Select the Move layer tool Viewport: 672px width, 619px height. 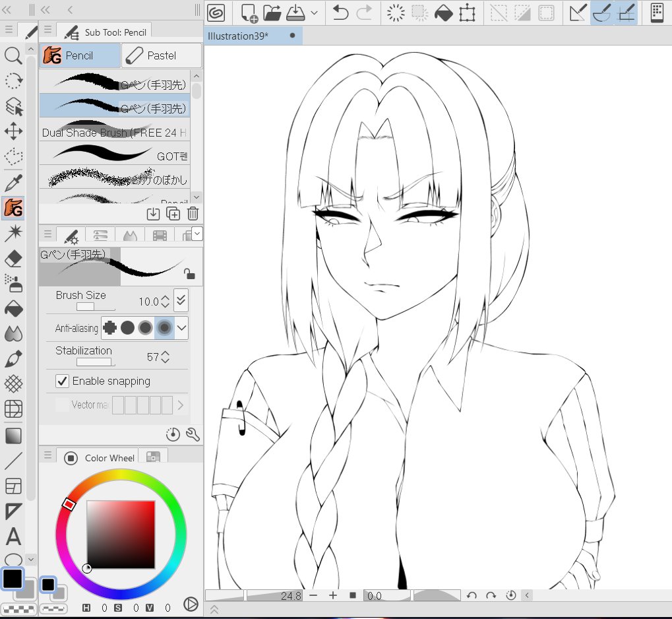click(x=13, y=131)
